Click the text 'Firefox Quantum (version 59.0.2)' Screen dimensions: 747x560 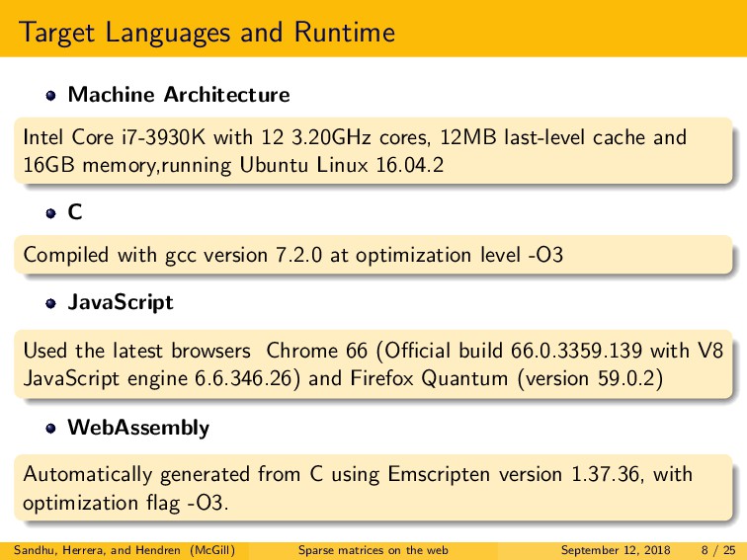coord(507,378)
